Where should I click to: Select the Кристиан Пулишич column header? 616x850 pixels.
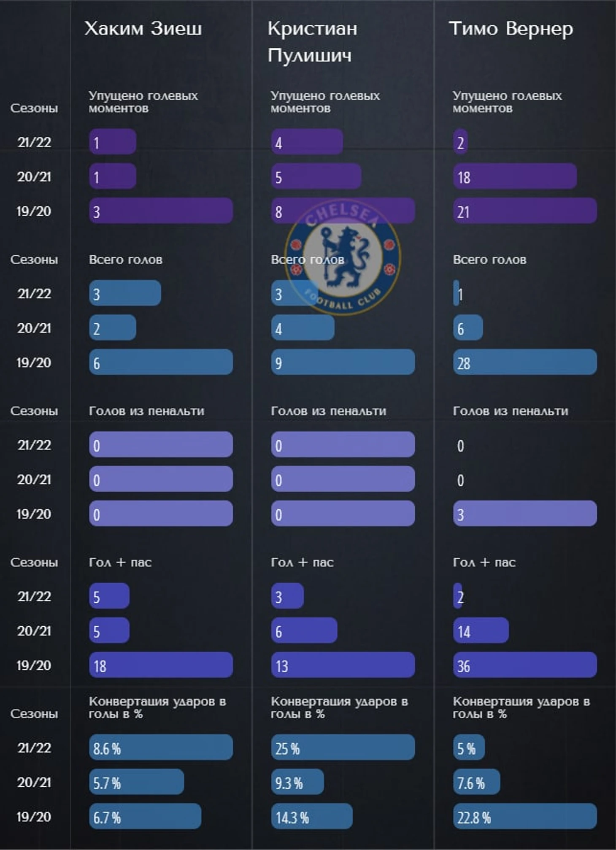[x=312, y=42]
